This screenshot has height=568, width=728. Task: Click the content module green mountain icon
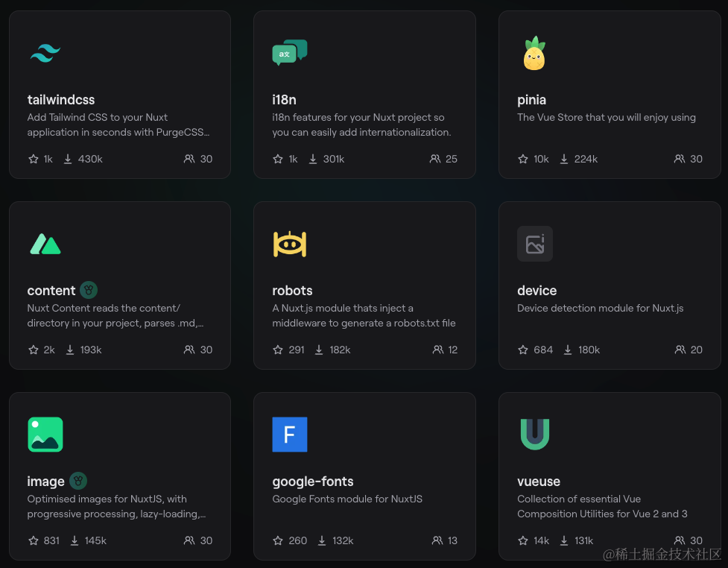pyautogui.click(x=45, y=244)
